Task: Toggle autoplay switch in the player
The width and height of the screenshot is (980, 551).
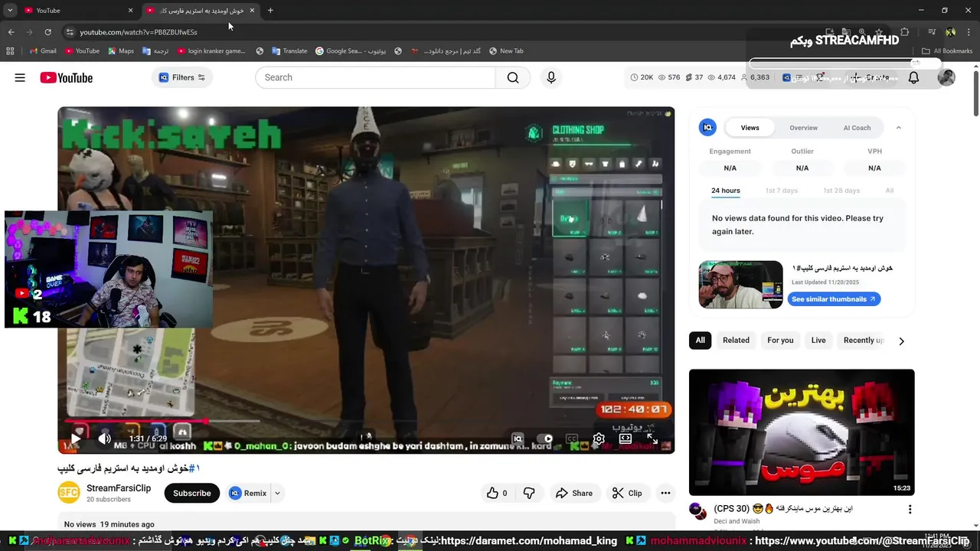Action: [x=544, y=439]
